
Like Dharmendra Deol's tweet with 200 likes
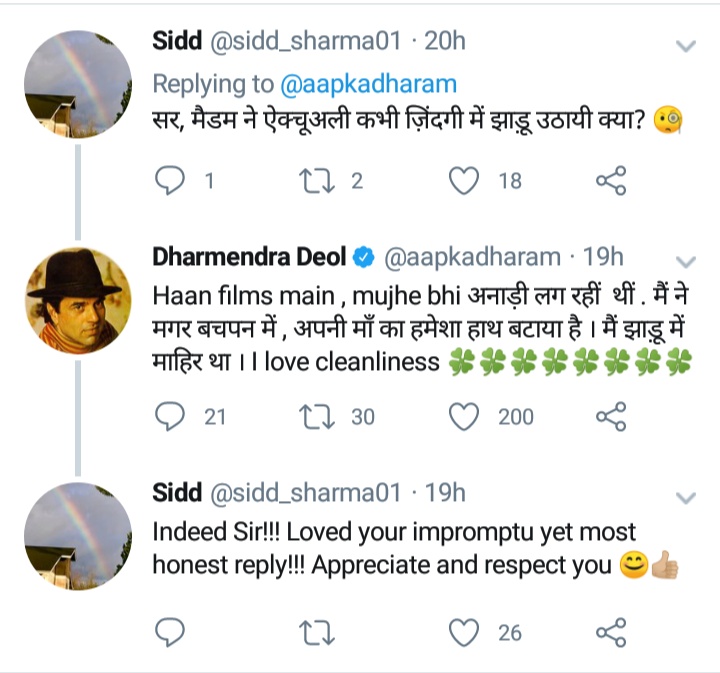tap(463, 416)
